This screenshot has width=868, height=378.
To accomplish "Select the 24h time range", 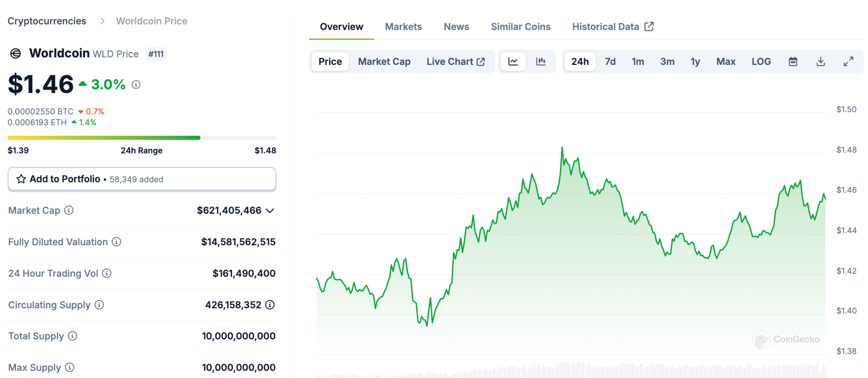I will pyautogui.click(x=580, y=62).
